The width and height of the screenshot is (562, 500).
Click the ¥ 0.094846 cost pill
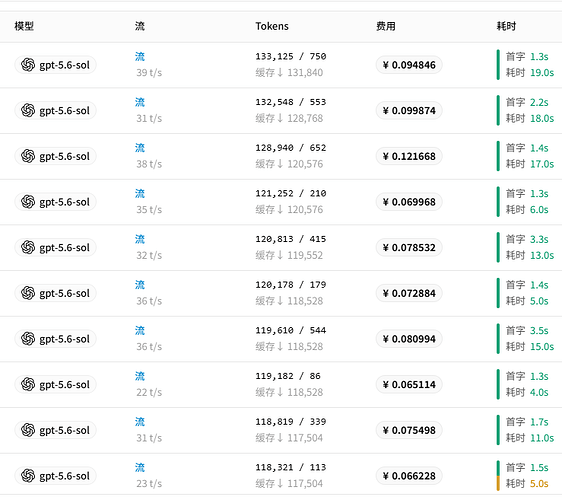click(409, 65)
